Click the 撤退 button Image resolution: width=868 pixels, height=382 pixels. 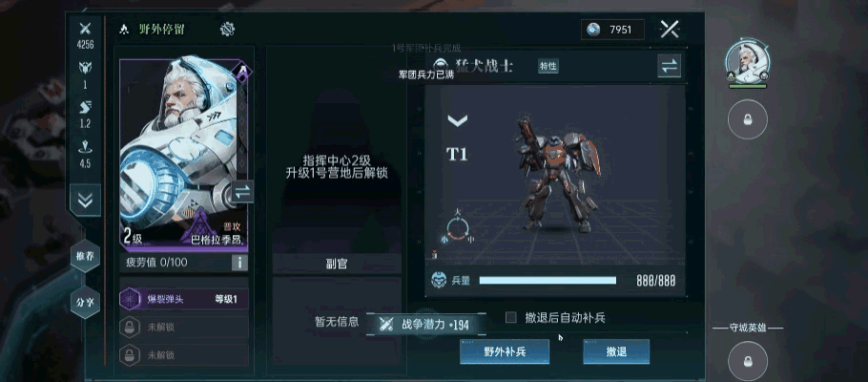tap(616, 351)
